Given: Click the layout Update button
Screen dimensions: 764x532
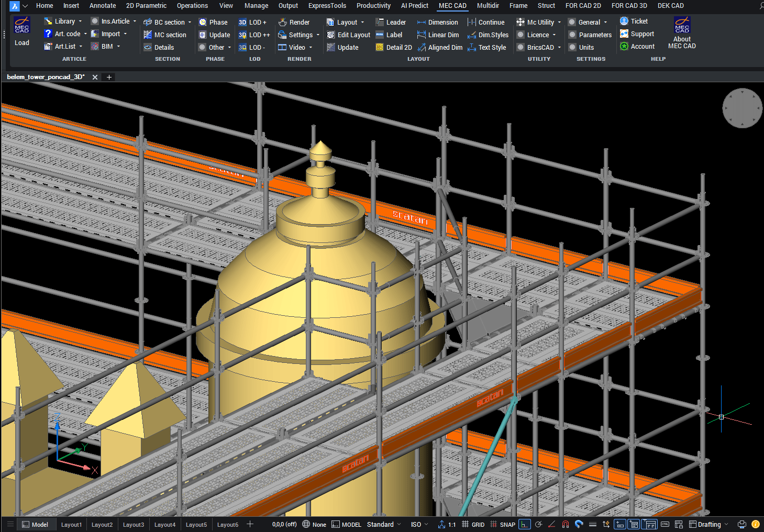Looking at the screenshot, I should click(x=342, y=47).
